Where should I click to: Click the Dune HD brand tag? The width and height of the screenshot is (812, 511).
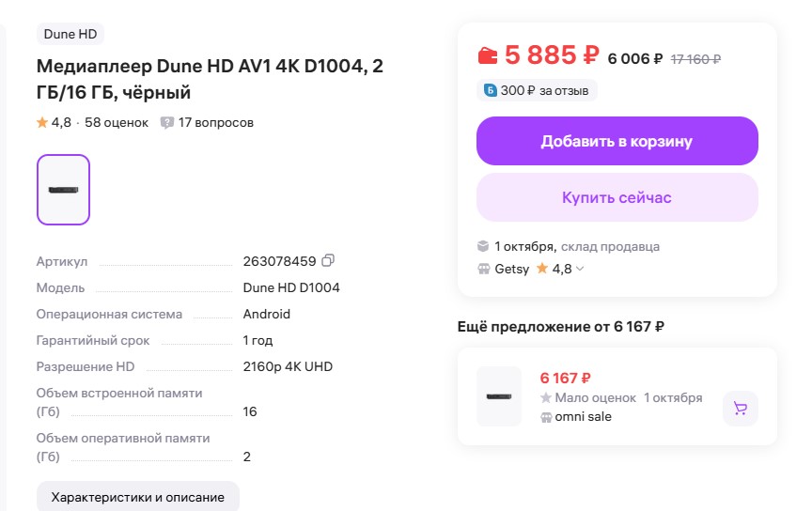tap(70, 34)
